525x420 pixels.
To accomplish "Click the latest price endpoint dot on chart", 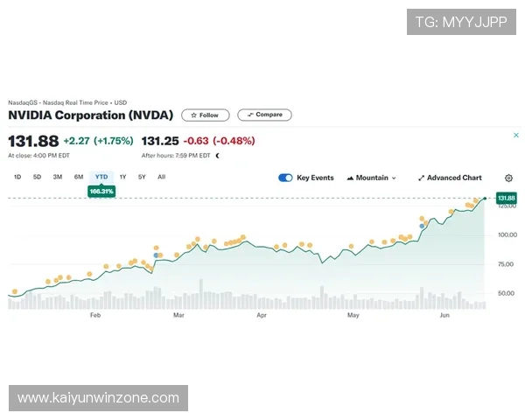I will (x=485, y=199).
